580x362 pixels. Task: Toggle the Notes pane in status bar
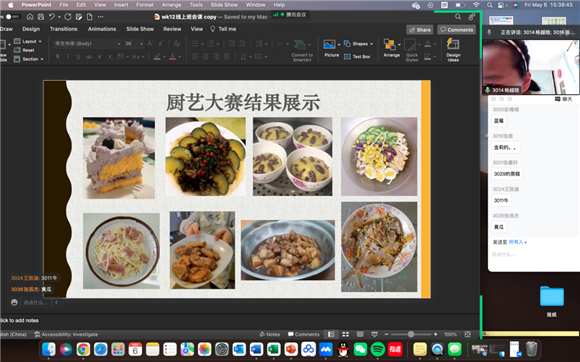click(x=270, y=334)
